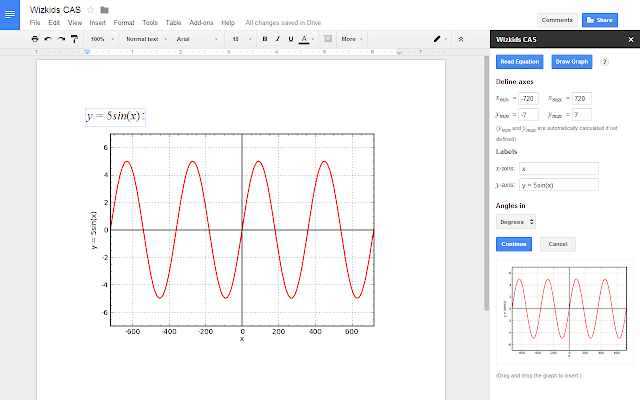Click the left indent marker on ruler
The height and width of the screenshot is (400, 640).
[x=87, y=52]
